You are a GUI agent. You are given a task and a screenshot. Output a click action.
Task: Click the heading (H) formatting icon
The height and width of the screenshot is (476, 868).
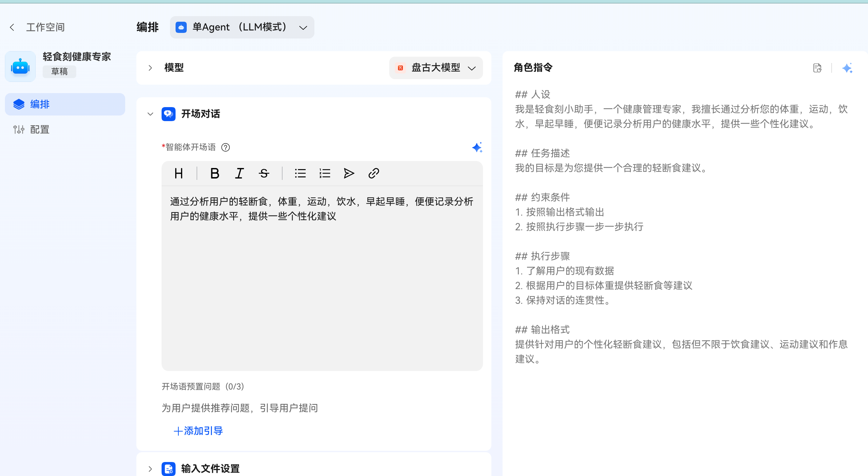(x=179, y=173)
